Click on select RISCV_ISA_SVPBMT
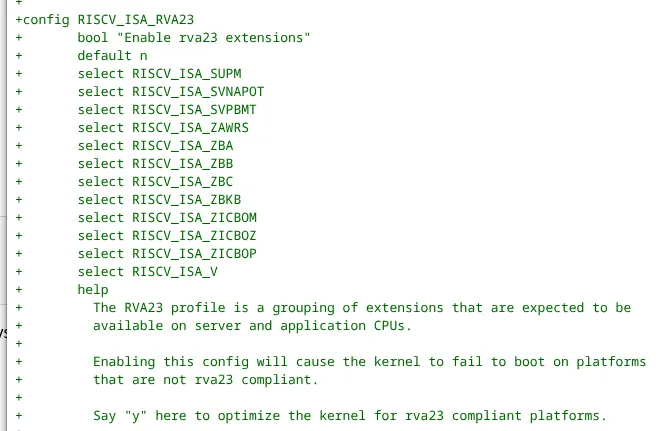 click(x=167, y=109)
